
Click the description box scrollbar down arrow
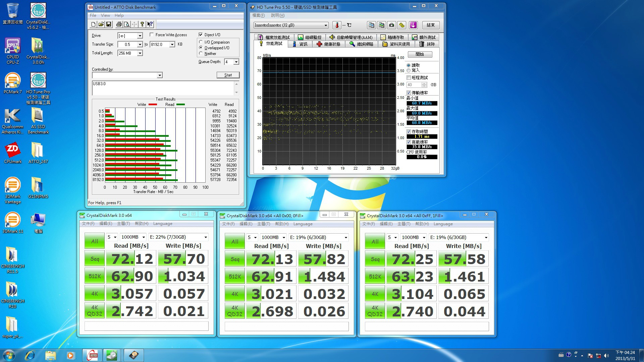pyautogui.click(x=236, y=93)
